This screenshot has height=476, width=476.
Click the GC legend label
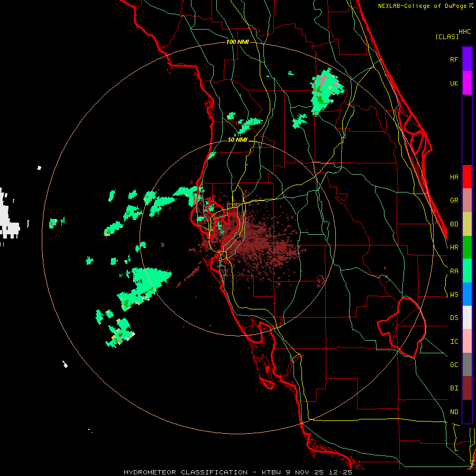click(x=454, y=365)
